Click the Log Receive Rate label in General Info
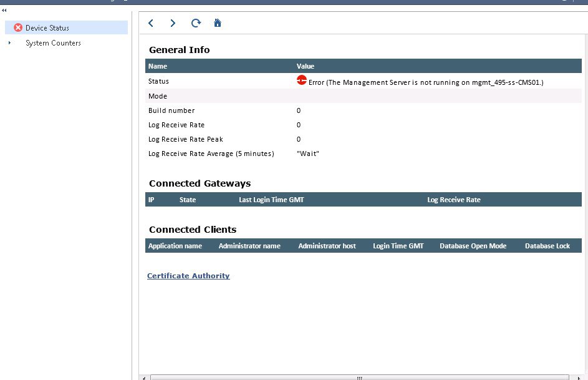Image resolution: width=588 pixels, height=380 pixels. point(176,125)
